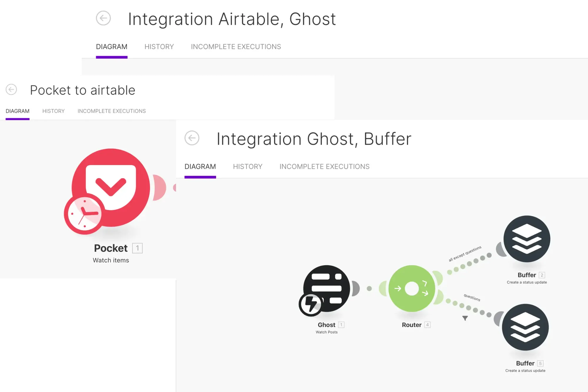Open Incomplete Executions tab in Ghost, Buffer scenario
The image size is (588, 392).
coord(324,167)
